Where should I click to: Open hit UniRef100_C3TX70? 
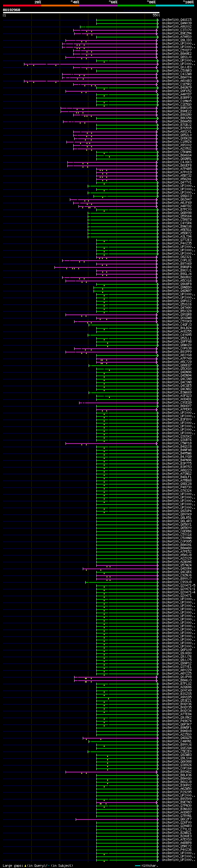(176, 30)
